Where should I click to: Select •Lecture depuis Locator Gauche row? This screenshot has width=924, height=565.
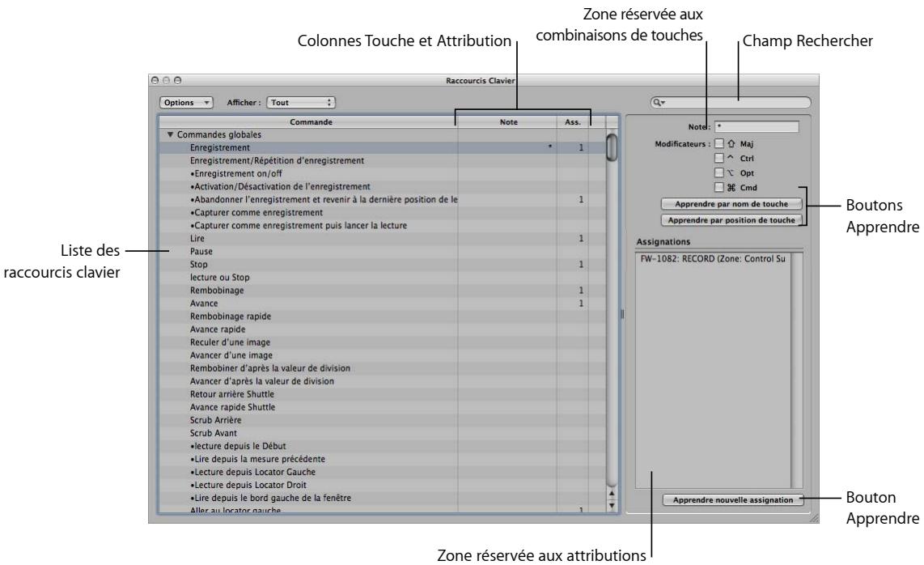[x=382, y=473]
